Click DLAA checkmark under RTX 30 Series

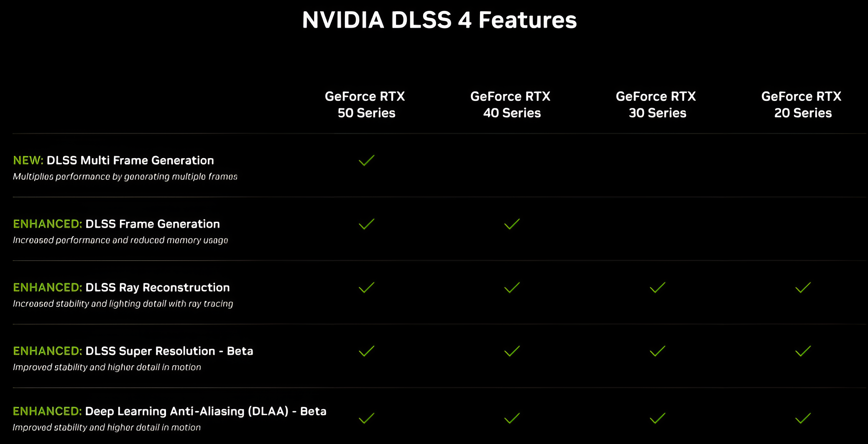coord(658,418)
